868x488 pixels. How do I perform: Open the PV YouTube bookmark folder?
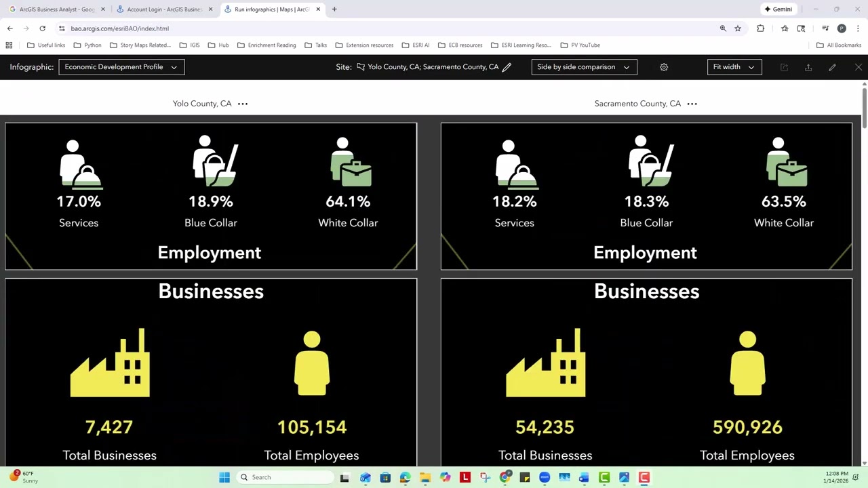(580, 45)
